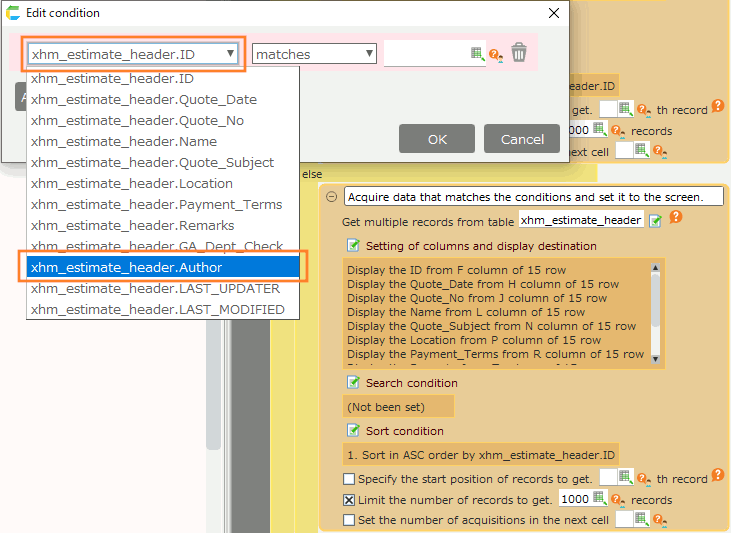The image size is (731, 533).
Task: Collapse the Acquire data action block
Action: coord(331,197)
